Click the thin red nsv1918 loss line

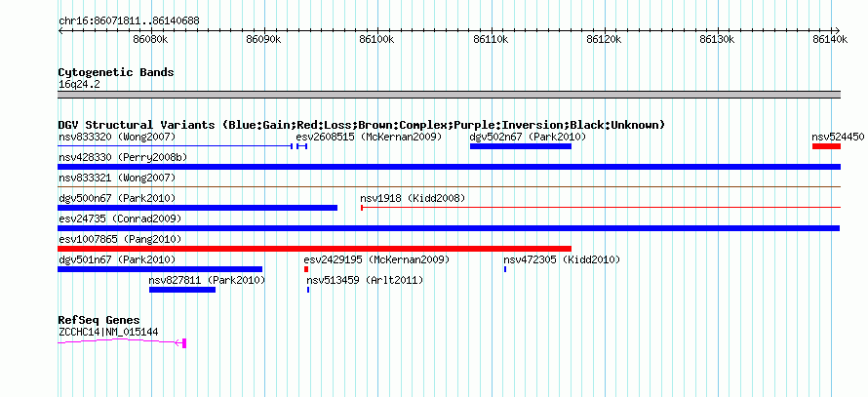click(601, 208)
